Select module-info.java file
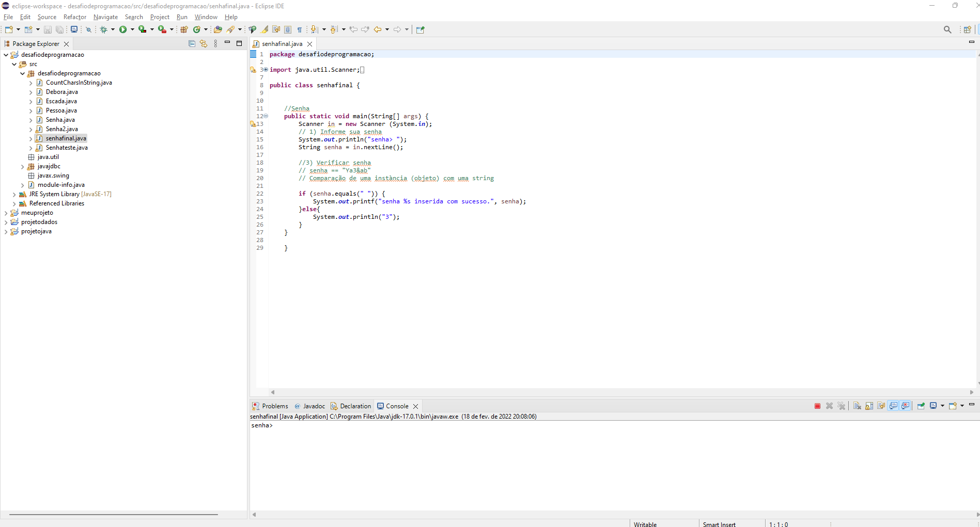980x527 pixels. 61,185
